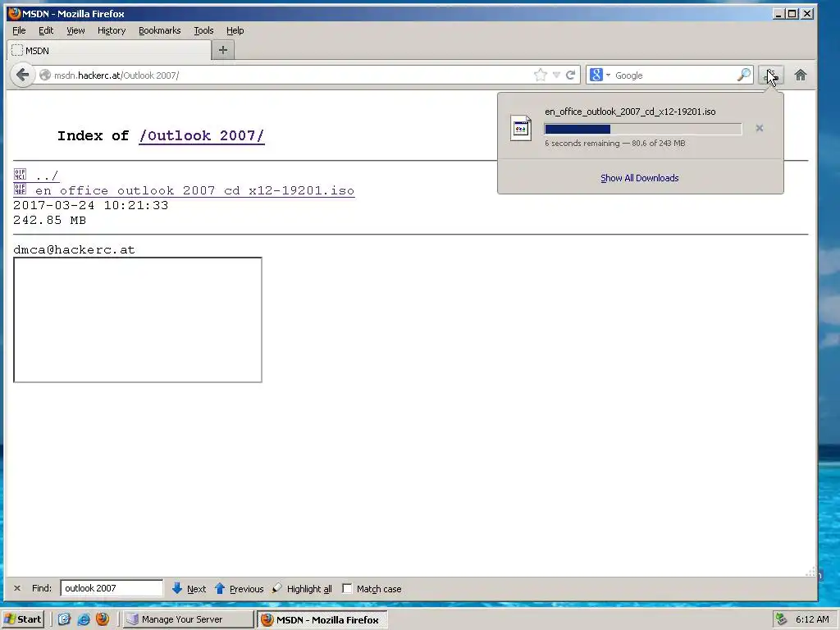840x630 pixels.
Task: Find Next match button
Action: point(189,589)
